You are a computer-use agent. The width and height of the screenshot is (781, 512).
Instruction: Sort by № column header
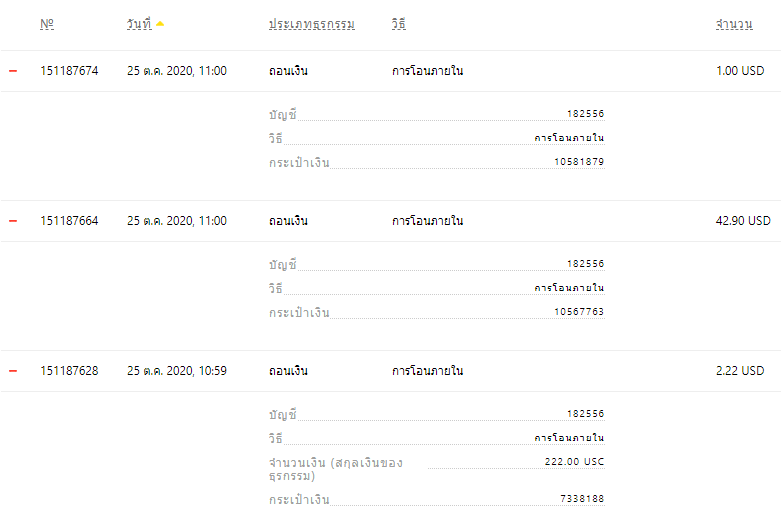47,24
